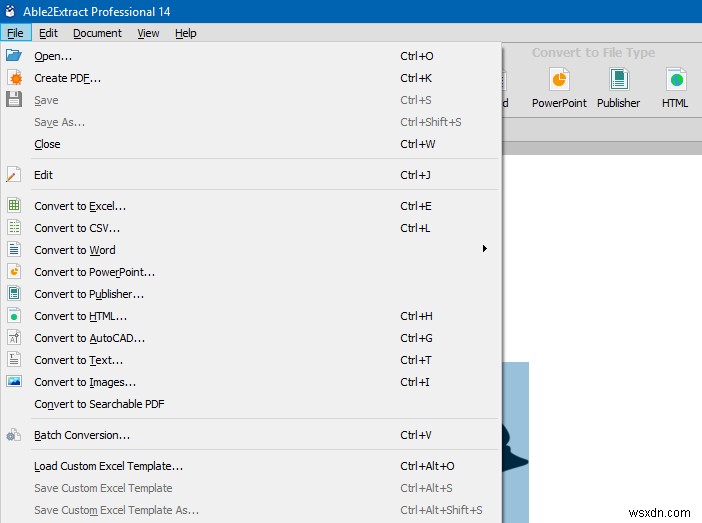Click the Edit pencil page icon
The image size is (702, 523).
[x=13, y=175]
